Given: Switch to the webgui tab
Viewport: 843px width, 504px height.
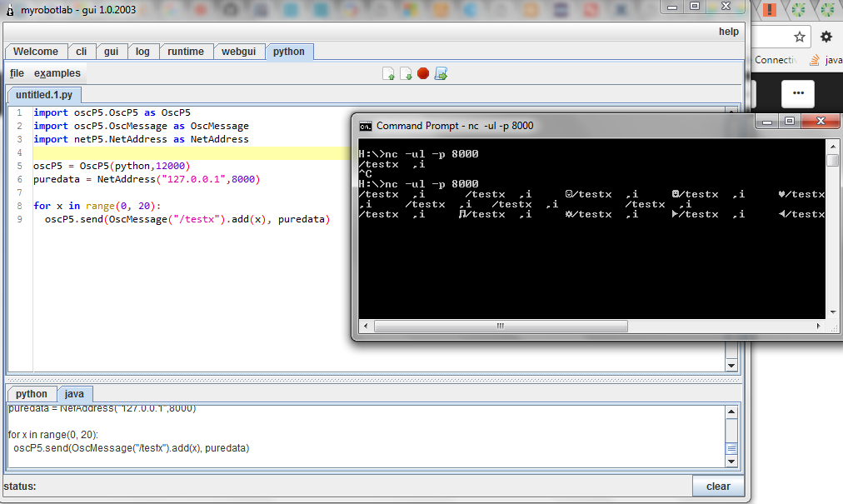Looking at the screenshot, I should [239, 52].
